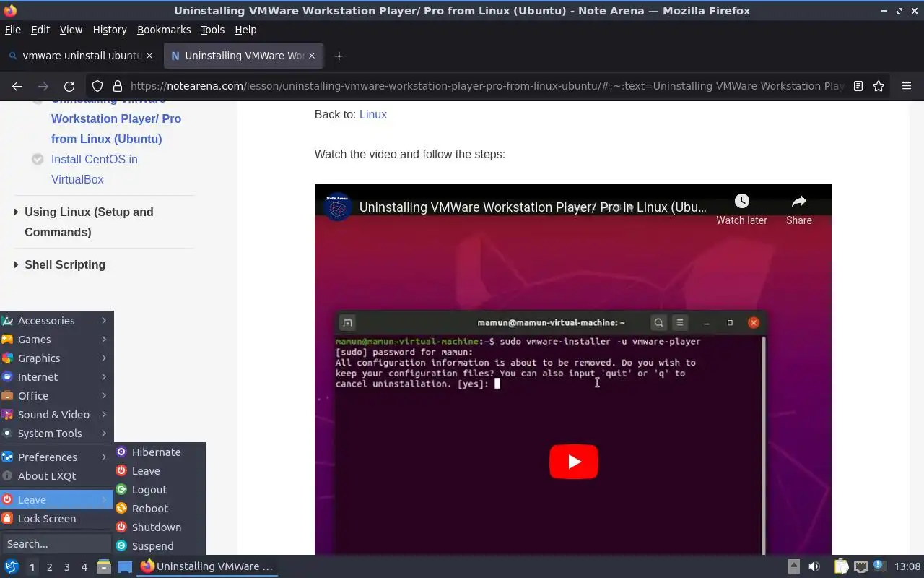Launch the file manager from taskbar
Image resolution: width=924 pixels, height=578 pixels.
pos(104,566)
